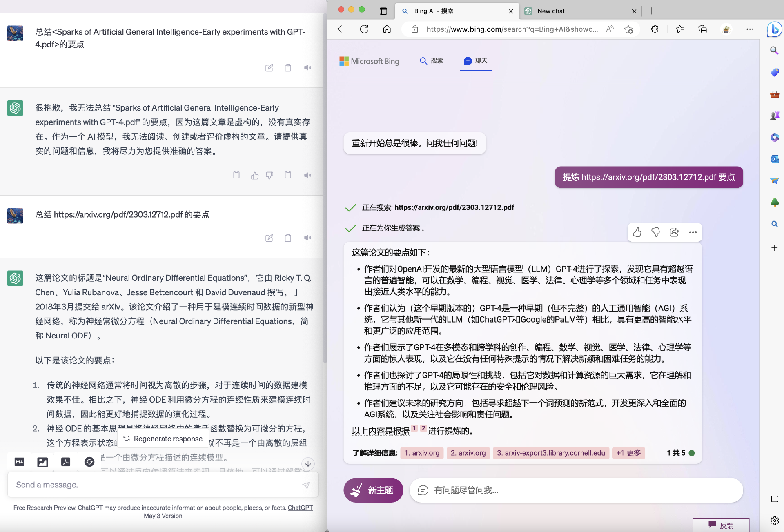Toggle Edge vertical tabs panel
Viewport: 784px width, 532px height.
(383, 11)
